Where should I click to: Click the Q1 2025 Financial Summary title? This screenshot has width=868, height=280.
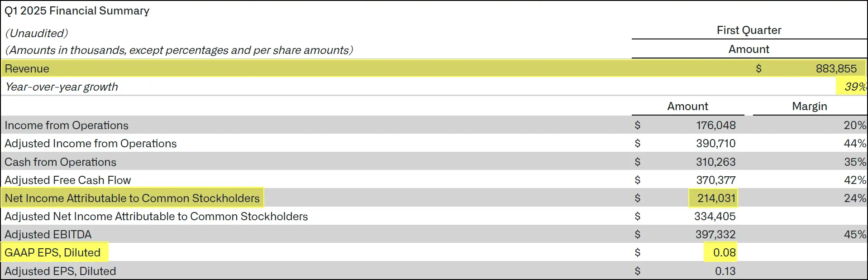77,11
